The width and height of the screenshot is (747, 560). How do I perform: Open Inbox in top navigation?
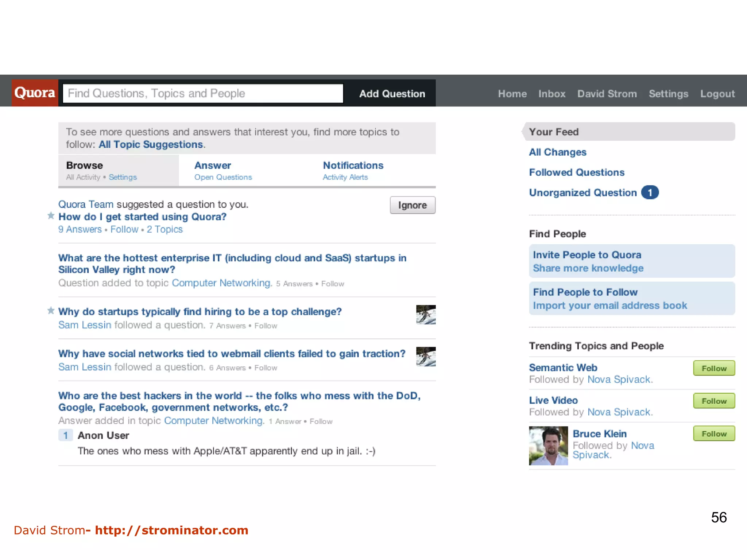point(551,94)
